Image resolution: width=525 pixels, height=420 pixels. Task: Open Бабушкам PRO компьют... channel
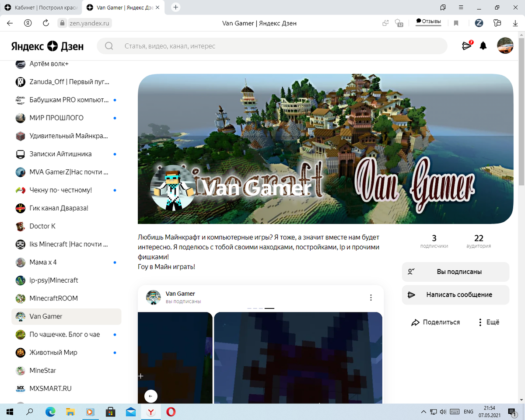click(66, 100)
